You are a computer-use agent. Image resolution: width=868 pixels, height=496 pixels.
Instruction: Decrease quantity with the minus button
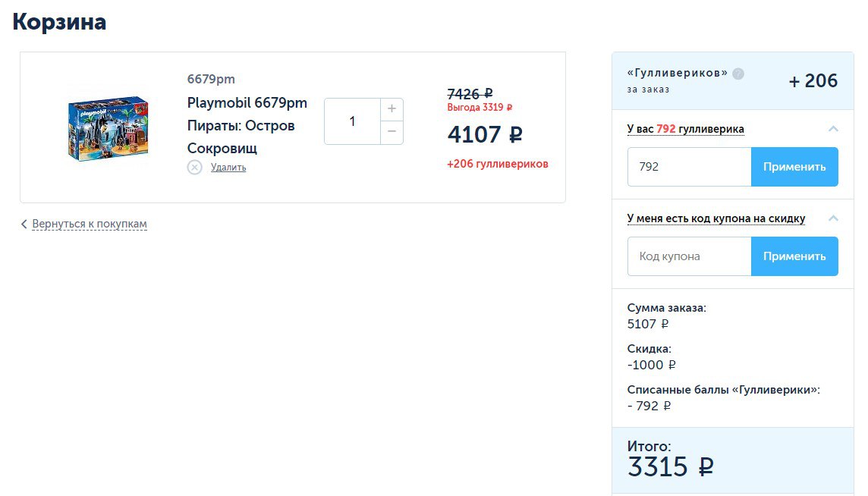(392, 132)
